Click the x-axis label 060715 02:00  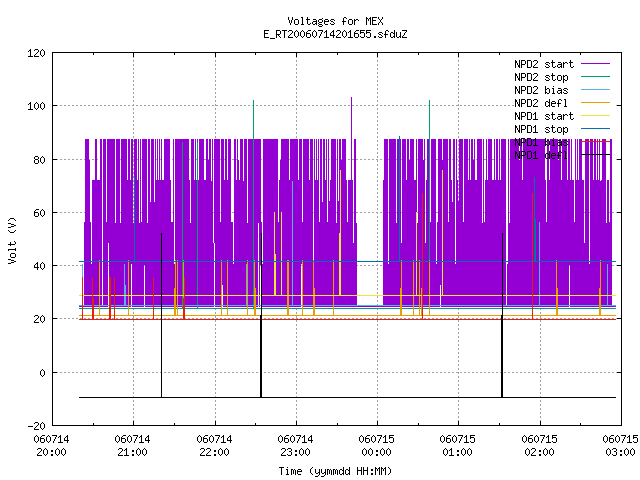point(540,446)
